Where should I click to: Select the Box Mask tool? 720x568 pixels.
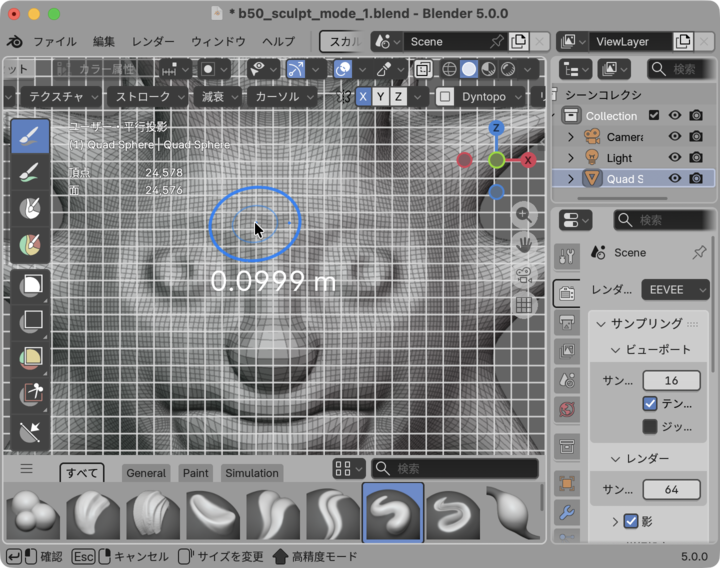coord(31,286)
